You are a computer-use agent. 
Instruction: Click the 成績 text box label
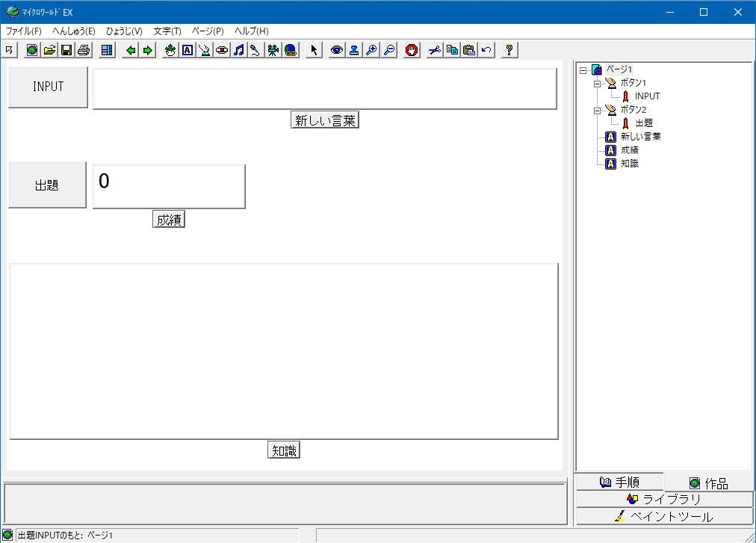[x=169, y=220]
